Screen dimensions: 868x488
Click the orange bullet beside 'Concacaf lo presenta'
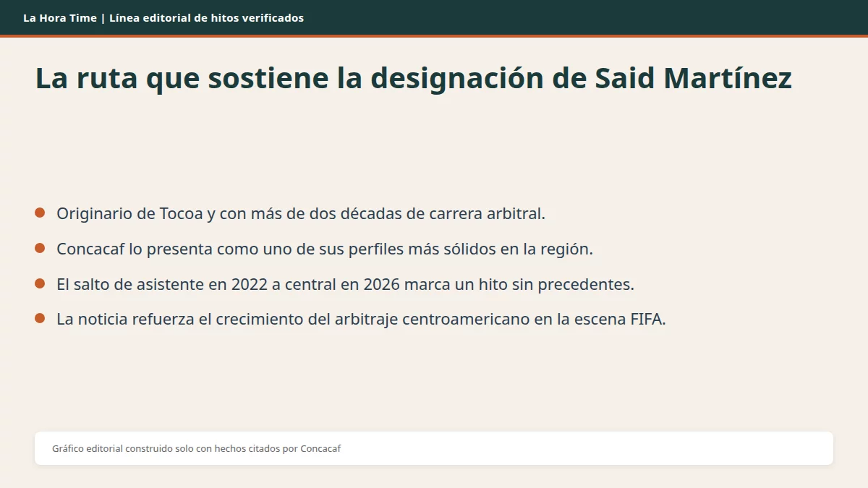coord(40,249)
